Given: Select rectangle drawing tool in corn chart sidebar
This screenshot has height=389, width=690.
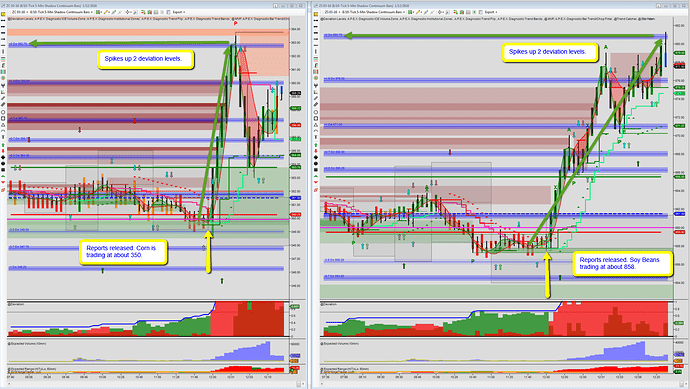Looking at the screenshot, I should coord(3,118).
